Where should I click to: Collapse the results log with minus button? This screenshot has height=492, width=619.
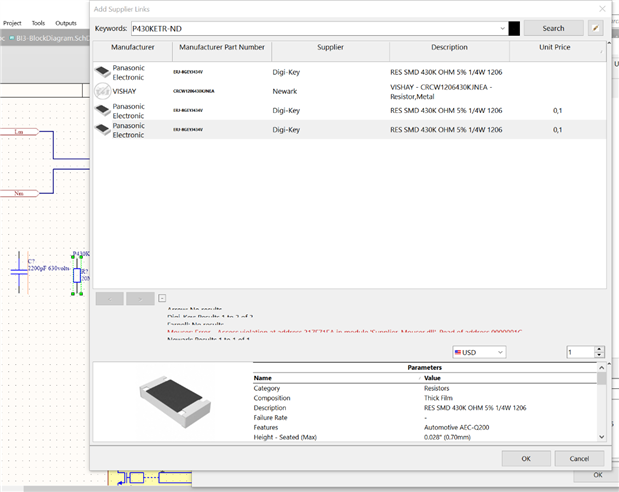(162, 298)
